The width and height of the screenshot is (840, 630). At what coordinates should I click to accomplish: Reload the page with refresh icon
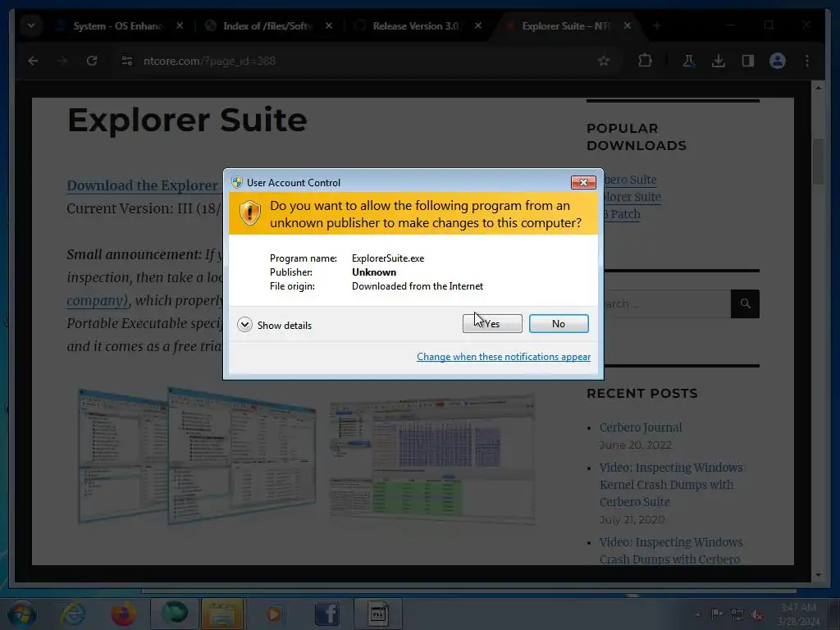[x=92, y=61]
